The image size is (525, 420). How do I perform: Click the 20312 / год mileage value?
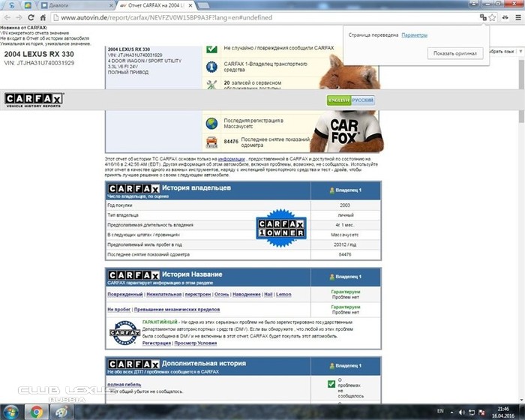345,244
